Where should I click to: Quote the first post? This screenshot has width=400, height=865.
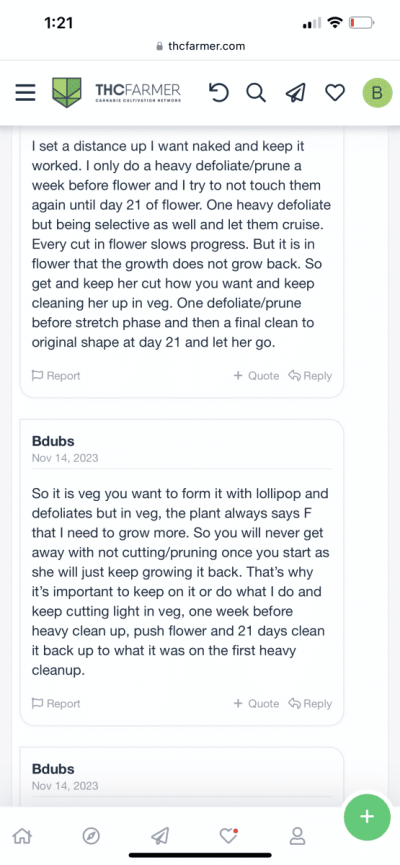(x=256, y=376)
